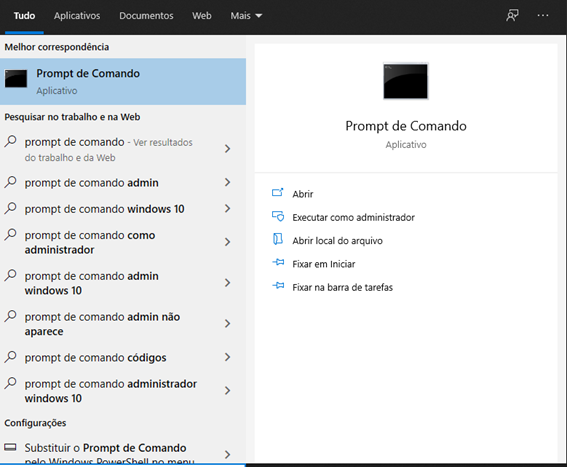
Task: Expand arrow for 'Substituir o Prompt de Comando' setting
Action: coord(227,455)
